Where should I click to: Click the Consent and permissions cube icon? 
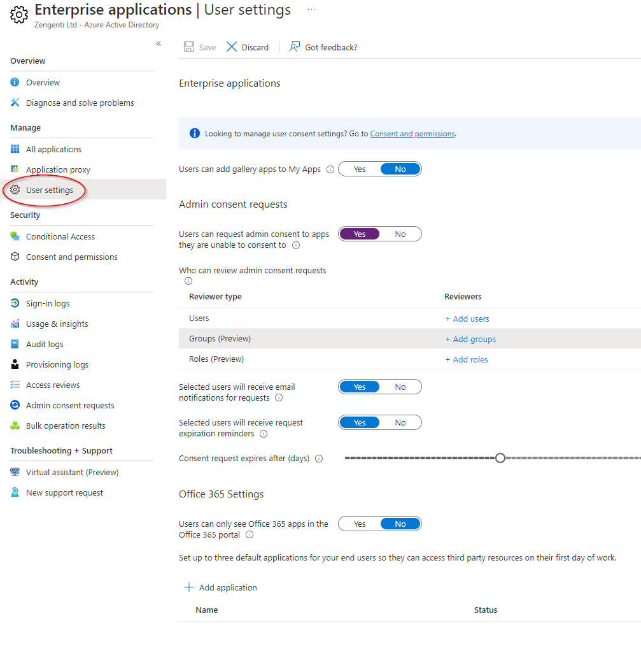[x=15, y=256]
